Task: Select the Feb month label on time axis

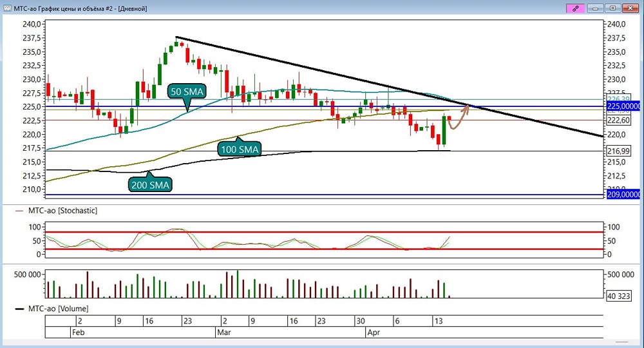Action: [78, 332]
